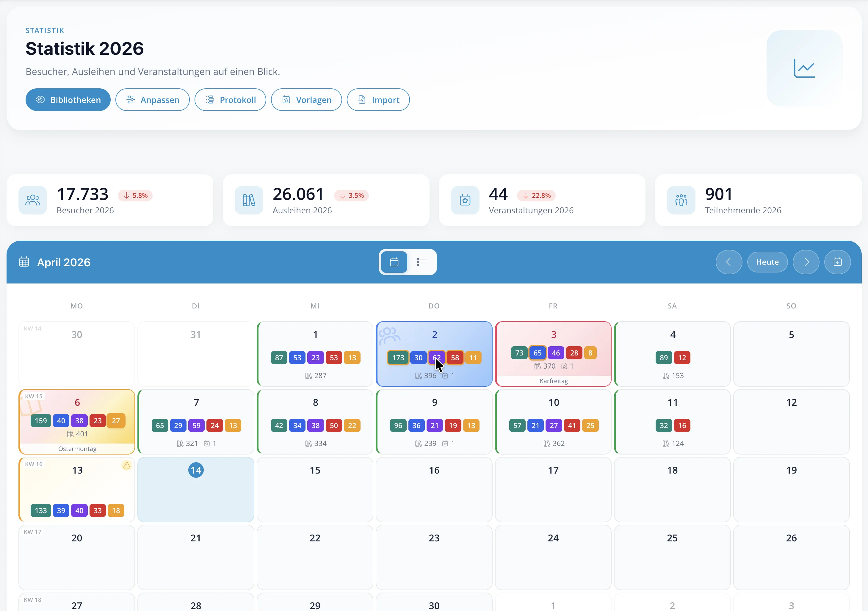The width and height of the screenshot is (868, 611).
Task: Open the Vorlagen panel
Action: 306,99
